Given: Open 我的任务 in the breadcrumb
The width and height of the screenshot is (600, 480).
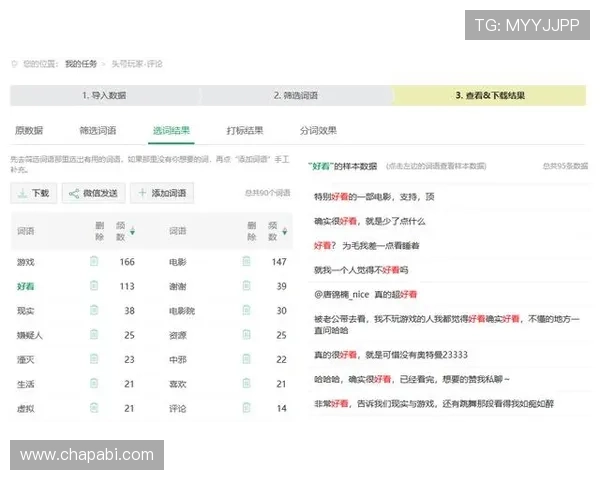Looking at the screenshot, I should pos(81,64).
